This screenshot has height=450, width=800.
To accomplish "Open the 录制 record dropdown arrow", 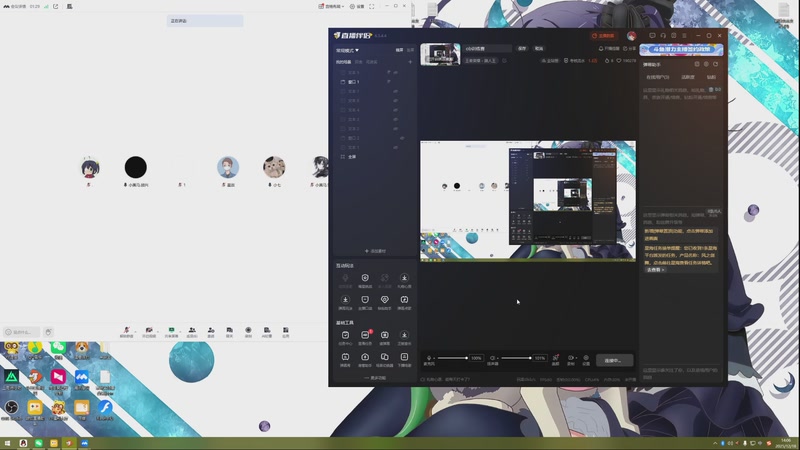I will [x=577, y=358].
